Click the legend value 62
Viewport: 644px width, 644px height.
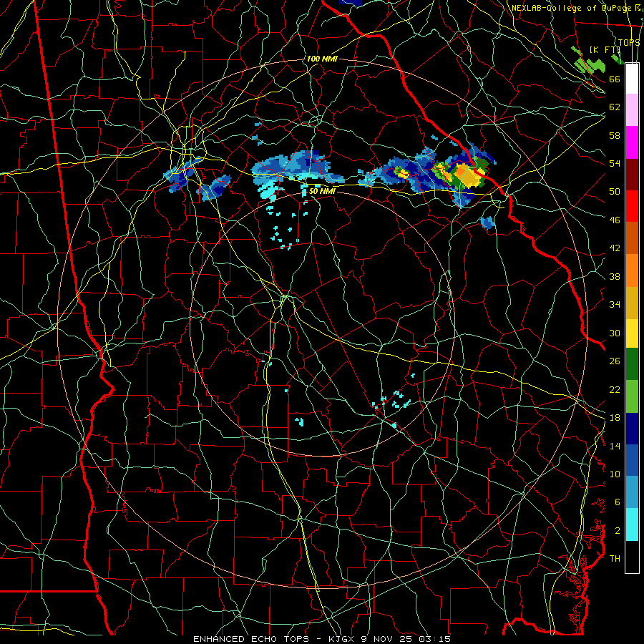point(615,107)
